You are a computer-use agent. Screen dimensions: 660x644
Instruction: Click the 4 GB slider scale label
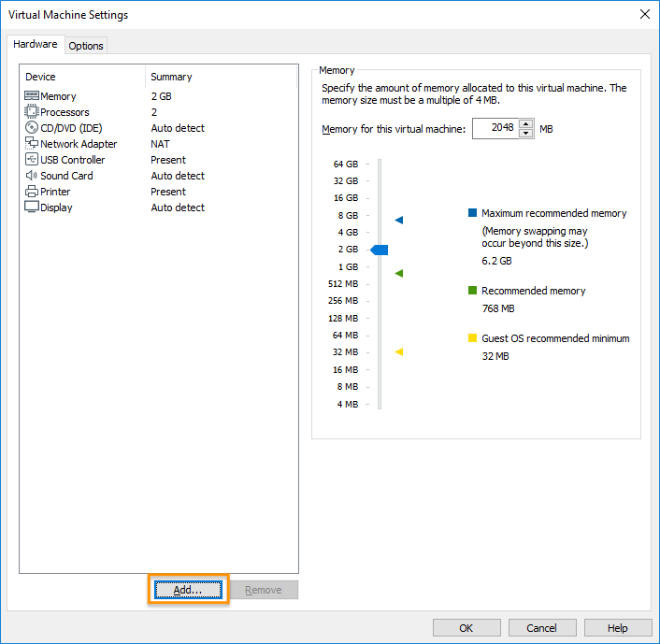pyautogui.click(x=348, y=233)
